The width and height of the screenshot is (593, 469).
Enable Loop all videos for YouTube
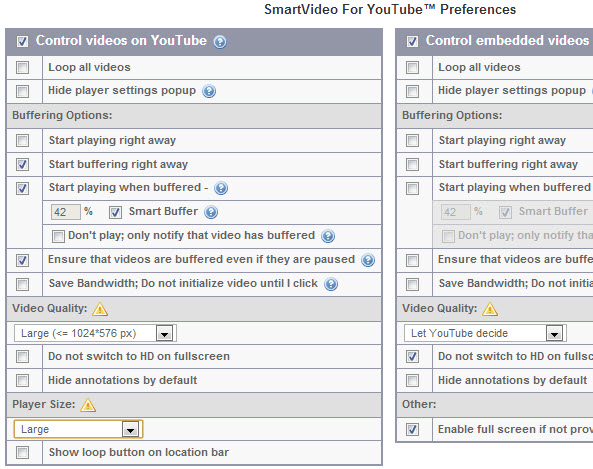(x=22, y=68)
